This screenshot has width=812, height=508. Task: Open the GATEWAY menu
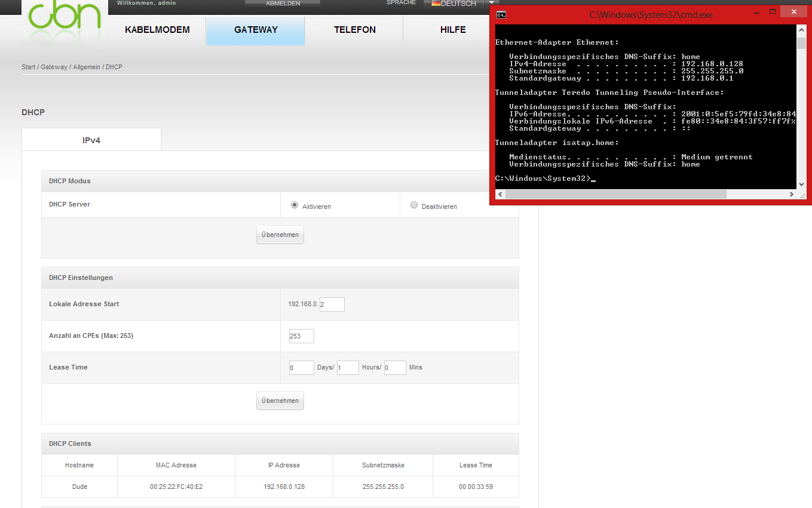[x=256, y=30]
